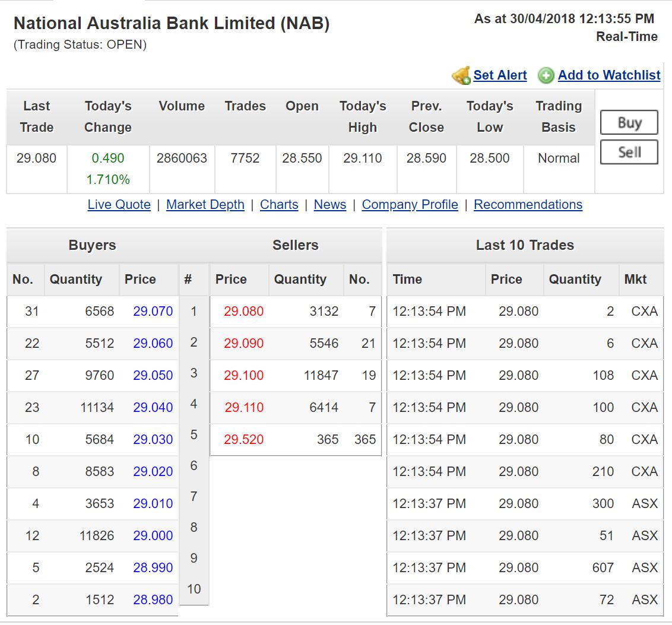The width and height of the screenshot is (672, 625).
Task: Select seller price 29.100
Action: pos(244,375)
